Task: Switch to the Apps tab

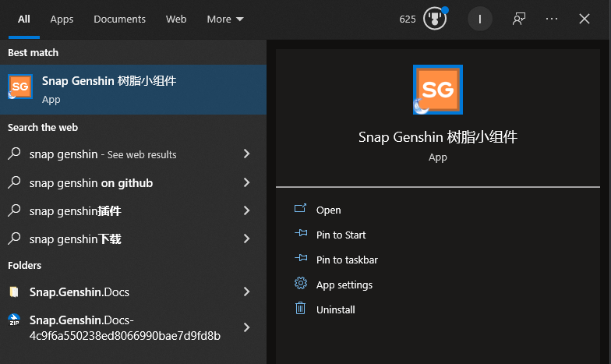Action: click(x=62, y=19)
